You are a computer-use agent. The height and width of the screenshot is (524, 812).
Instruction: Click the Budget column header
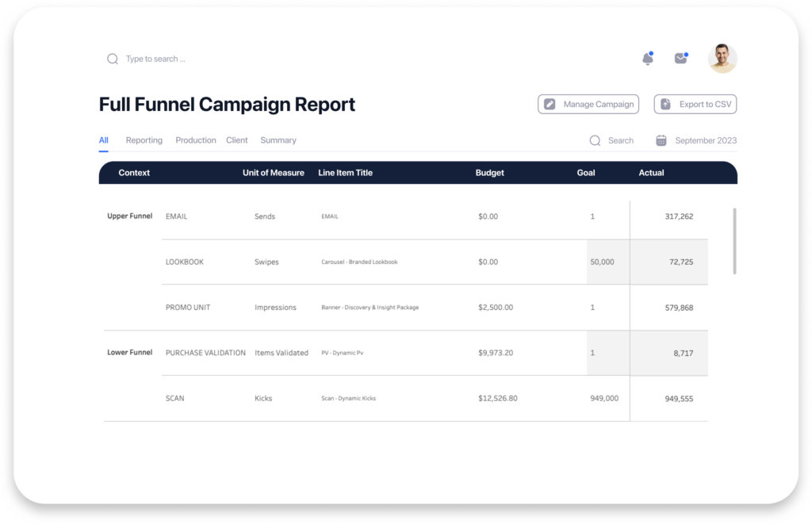click(x=489, y=173)
